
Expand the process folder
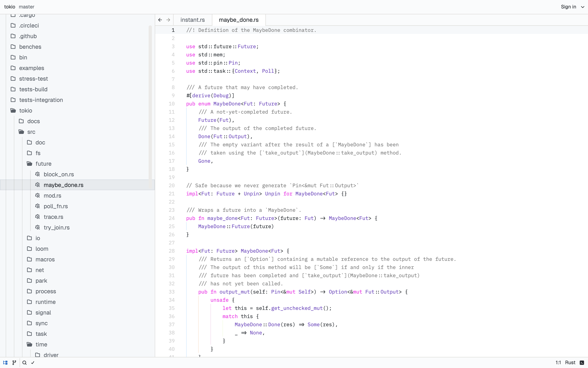coord(77,291)
